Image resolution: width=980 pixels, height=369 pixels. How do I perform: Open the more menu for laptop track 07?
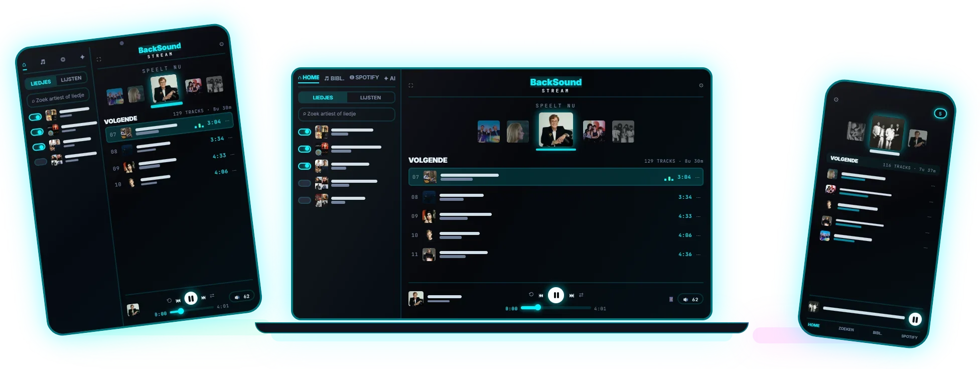pyautogui.click(x=697, y=177)
